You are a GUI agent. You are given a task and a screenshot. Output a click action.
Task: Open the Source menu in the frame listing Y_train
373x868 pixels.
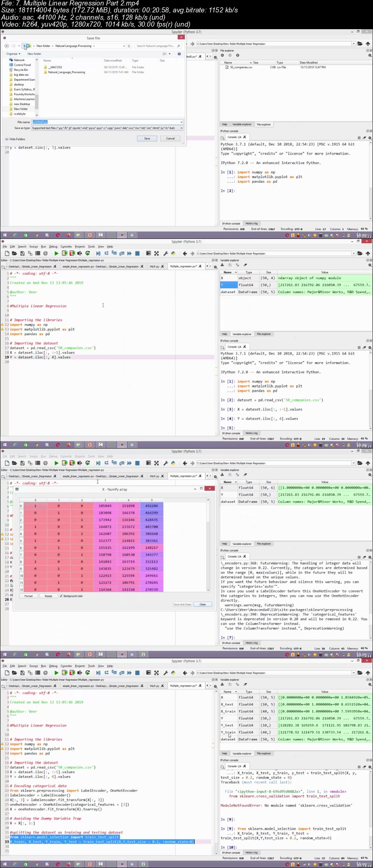point(34,666)
